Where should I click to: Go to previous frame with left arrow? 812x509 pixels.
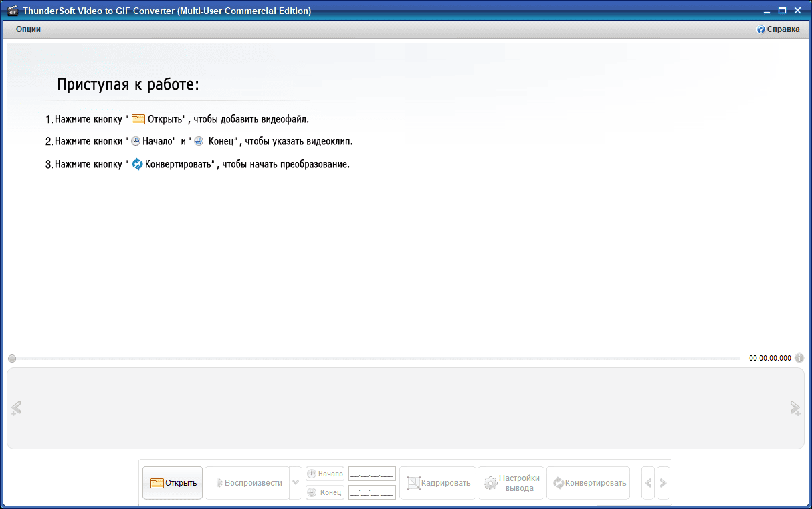click(x=648, y=483)
